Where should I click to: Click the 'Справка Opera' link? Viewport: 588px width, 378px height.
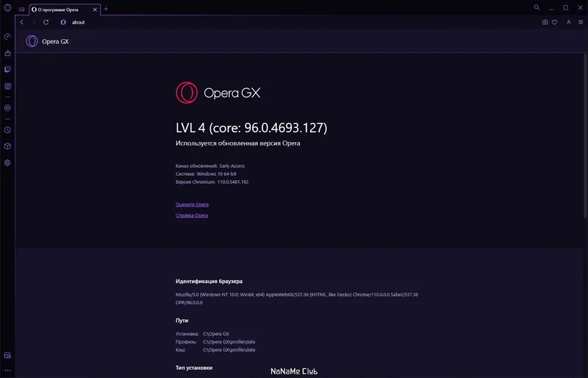tap(192, 215)
